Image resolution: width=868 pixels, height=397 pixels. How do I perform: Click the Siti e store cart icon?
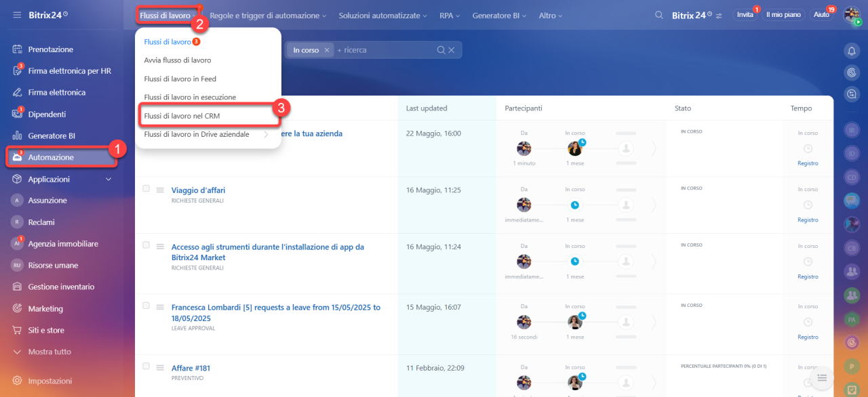pyautogui.click(x=18, y=330)
